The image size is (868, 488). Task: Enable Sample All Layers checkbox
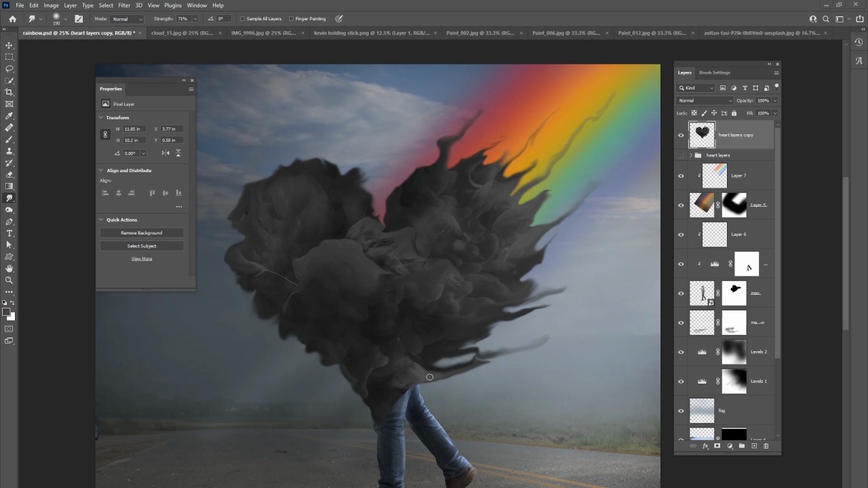coord(243,19)
